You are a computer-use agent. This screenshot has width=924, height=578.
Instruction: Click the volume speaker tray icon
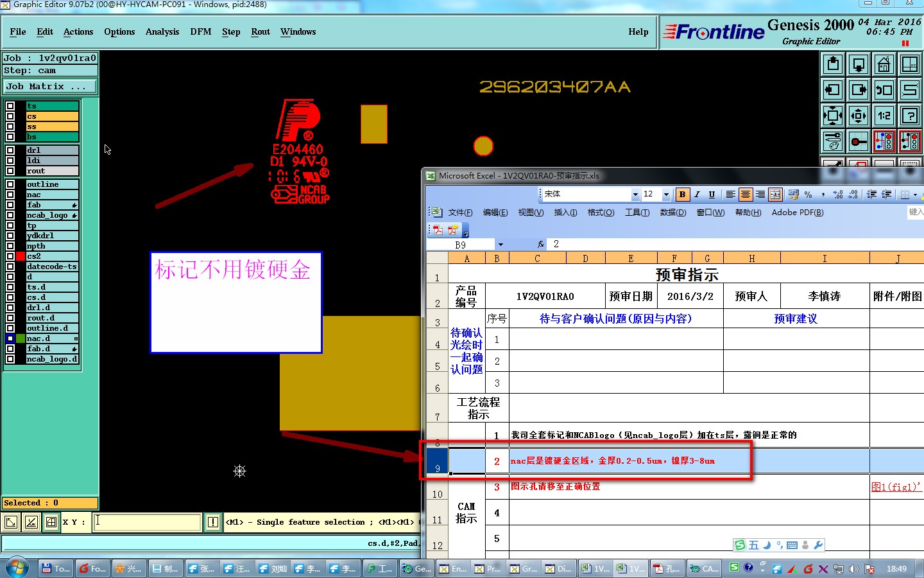(854, 569)
